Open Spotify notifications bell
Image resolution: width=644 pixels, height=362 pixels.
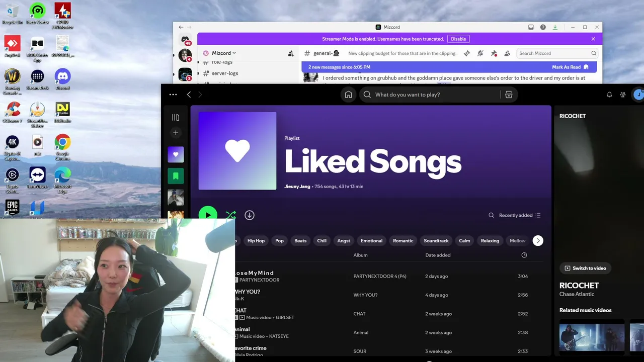pos(609,95)
